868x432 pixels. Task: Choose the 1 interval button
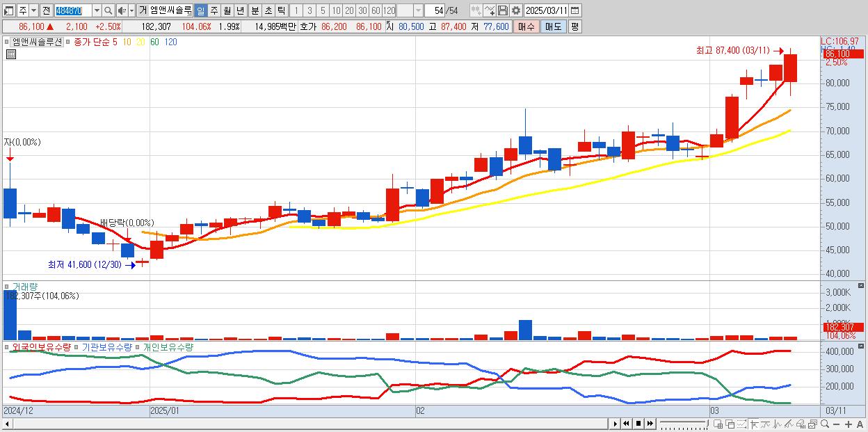(x=296, y=10)
